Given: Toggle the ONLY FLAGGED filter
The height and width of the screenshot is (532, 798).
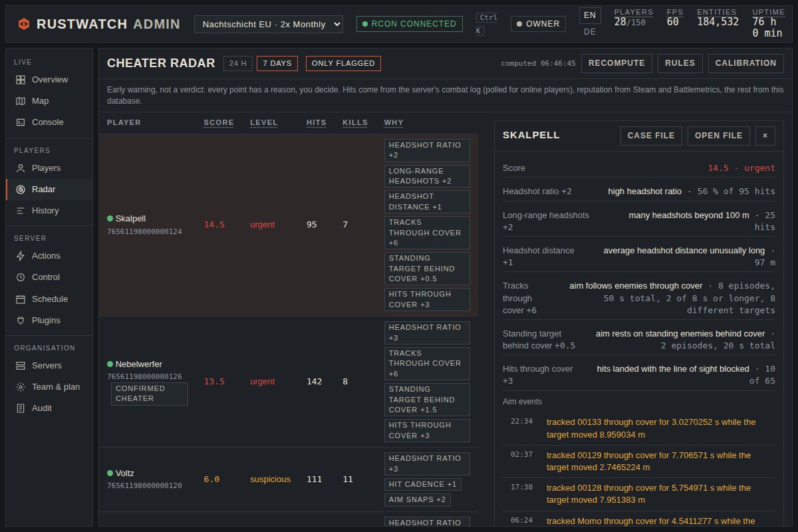Looking at the screenshot, I should (x=343, y=64).
